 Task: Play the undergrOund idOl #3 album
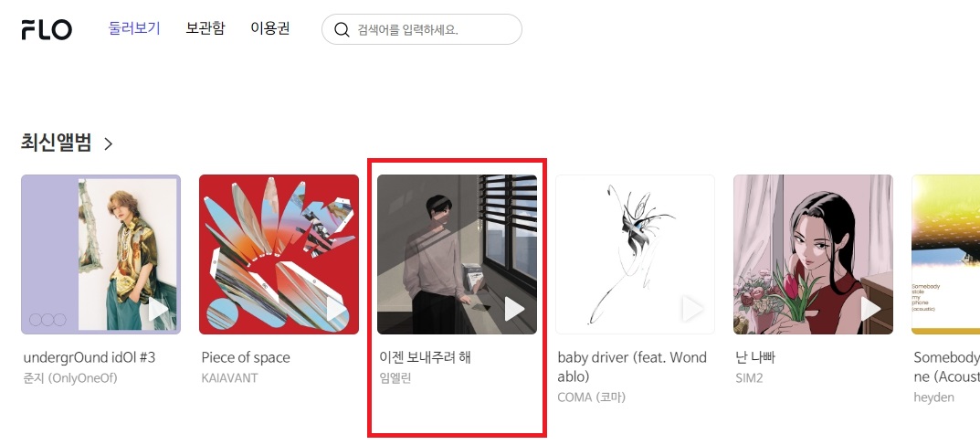click(159, 310)
